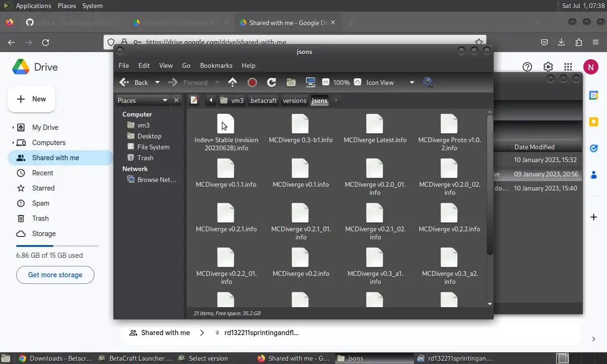Select .betacraft in the path bar
The image size is (607, 364).
pos(263,100)
